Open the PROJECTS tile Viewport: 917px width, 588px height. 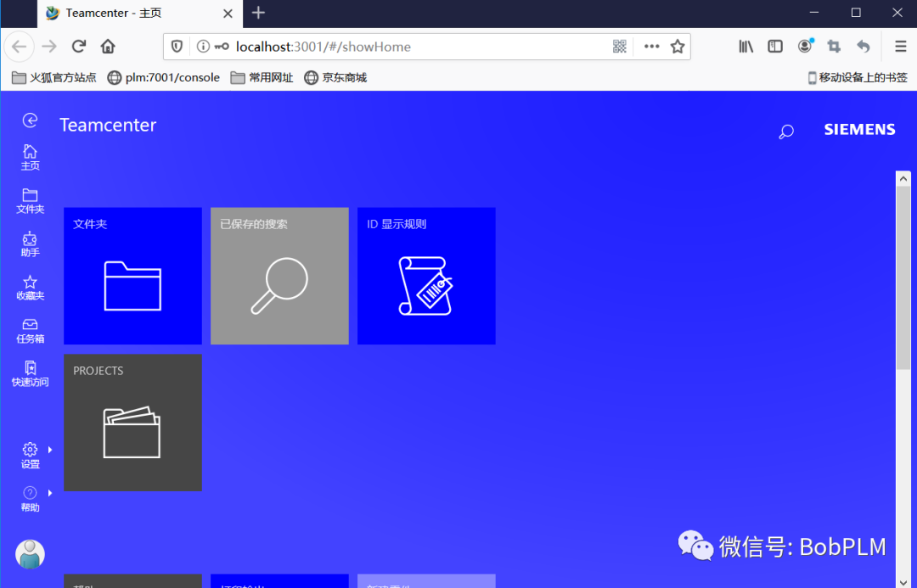[x=132, y=423]
